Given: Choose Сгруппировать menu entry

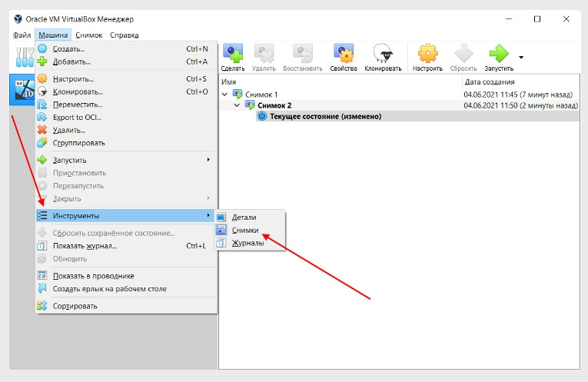Looking at the screenshot, I should click(x=126, y=143).
